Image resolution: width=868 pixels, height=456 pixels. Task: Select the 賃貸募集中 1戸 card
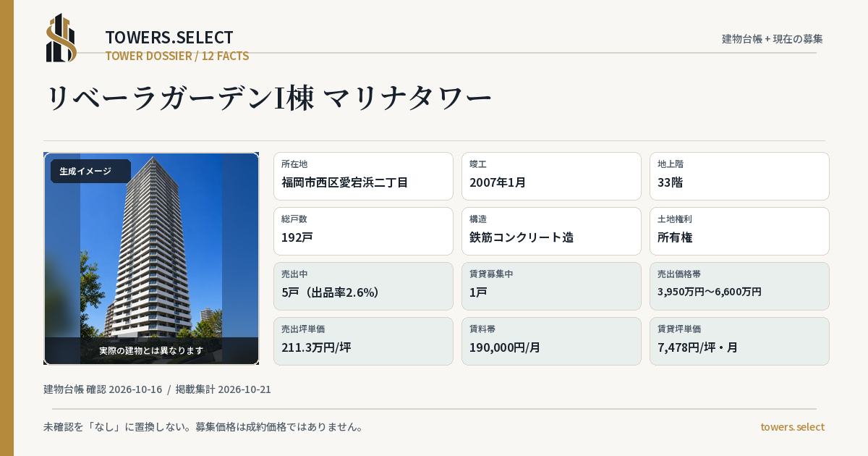(x=551, y=286)
